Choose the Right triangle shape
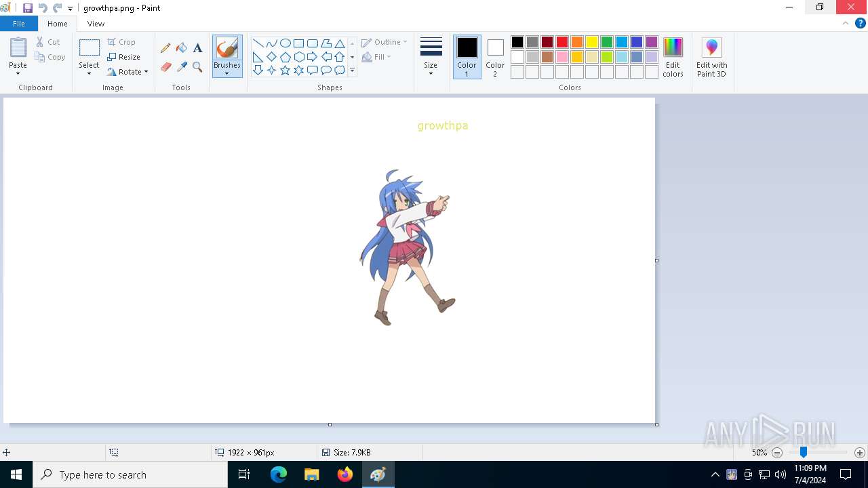 (x=258, y=57)
